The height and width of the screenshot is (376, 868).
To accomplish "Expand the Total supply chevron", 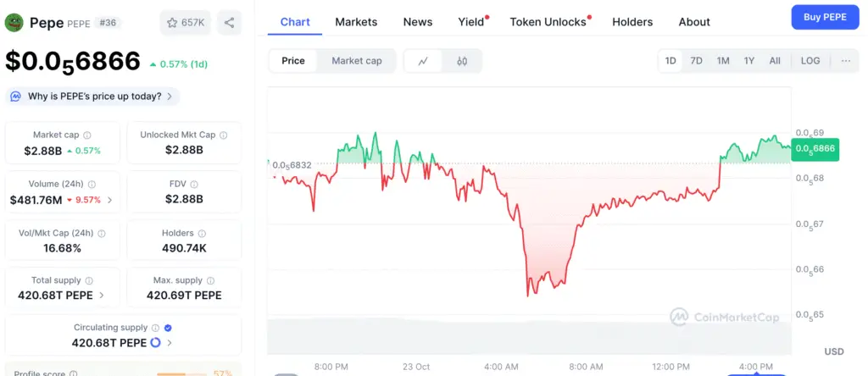I will pyautogui.click(x=103, y=296).
